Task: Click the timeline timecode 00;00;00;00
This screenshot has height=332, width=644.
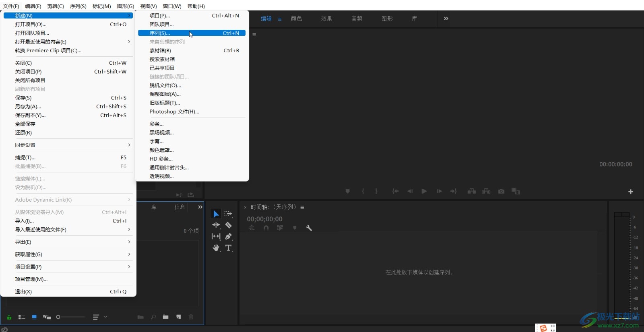Action: pos(264,219)
